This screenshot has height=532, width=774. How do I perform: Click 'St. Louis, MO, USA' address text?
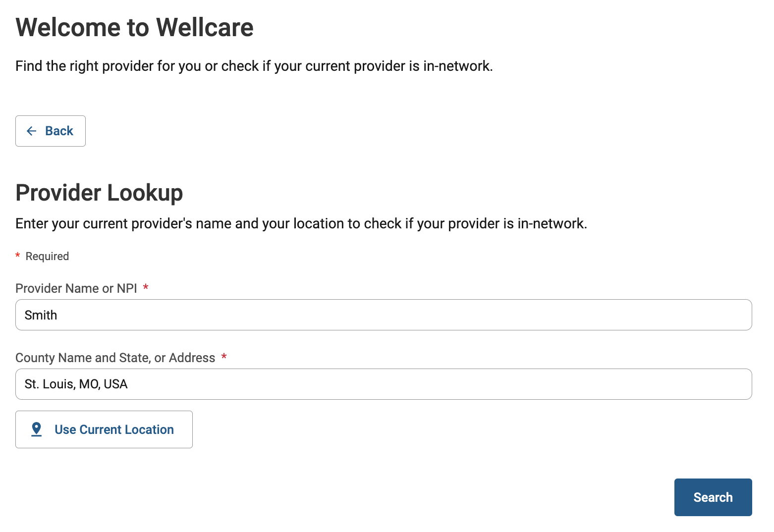point(76,384)
